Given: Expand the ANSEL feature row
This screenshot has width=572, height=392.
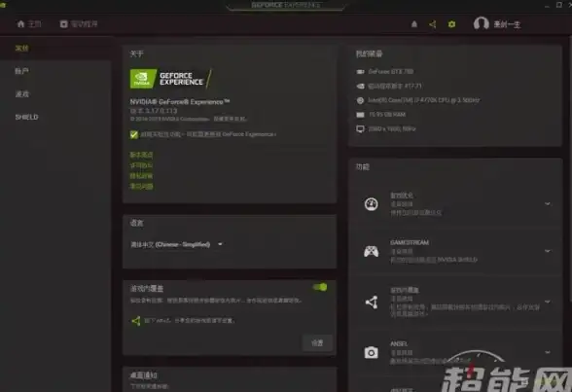Looking at the screenshot, I should point(548,352).
